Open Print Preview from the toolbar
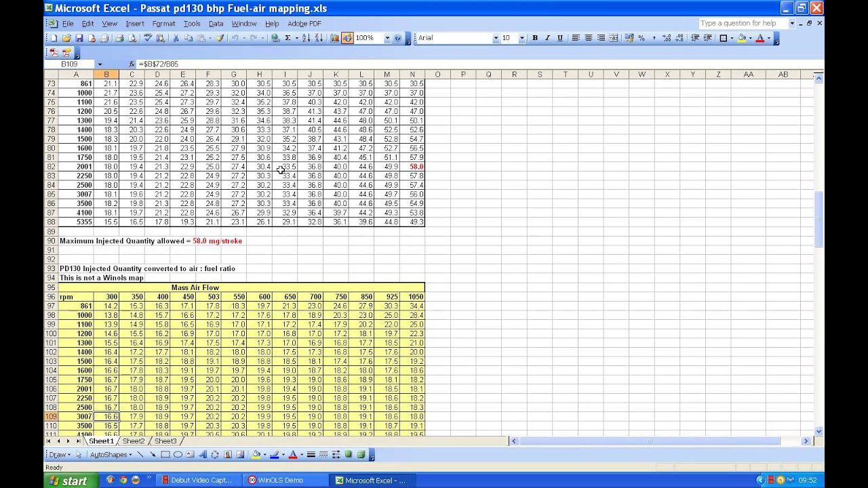This screenshot has width=868, height=488. [133, 38]
